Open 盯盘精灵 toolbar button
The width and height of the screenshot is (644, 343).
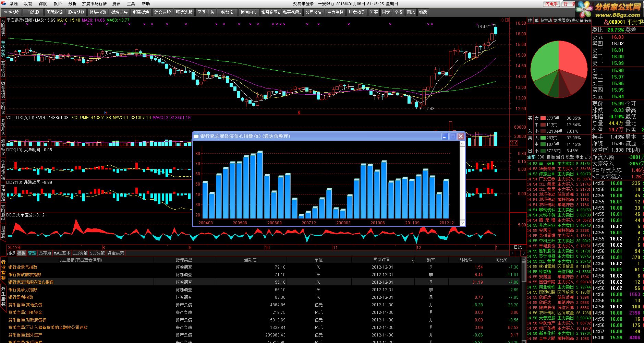point(357,12)
